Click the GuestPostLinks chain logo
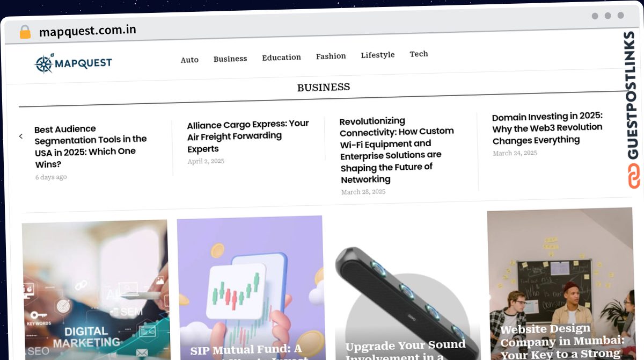 (x=634, y=176)
